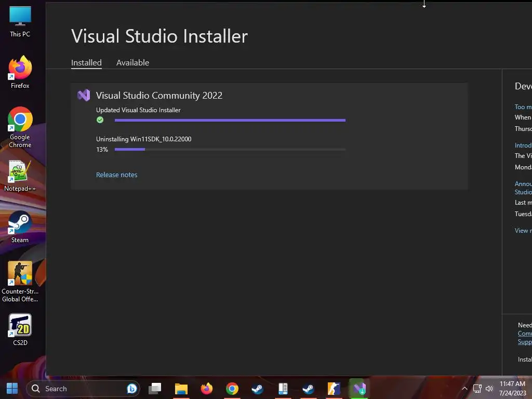532x399 pixels.
Task: Show hidden system tray icons
Action: (465, 389)
